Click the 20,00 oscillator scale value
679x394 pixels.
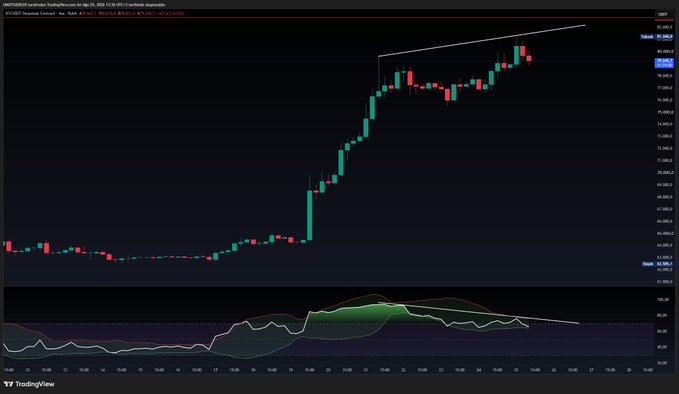click(663, 362)
